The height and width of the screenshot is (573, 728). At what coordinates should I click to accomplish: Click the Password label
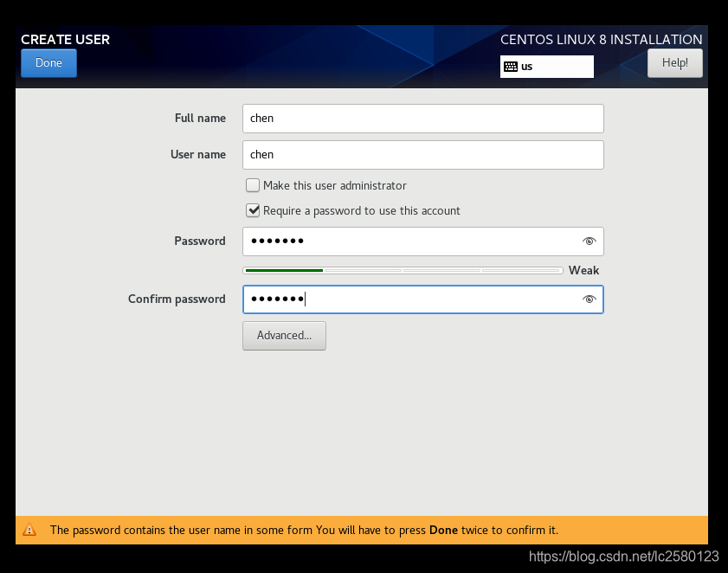(x=200, y=241)
